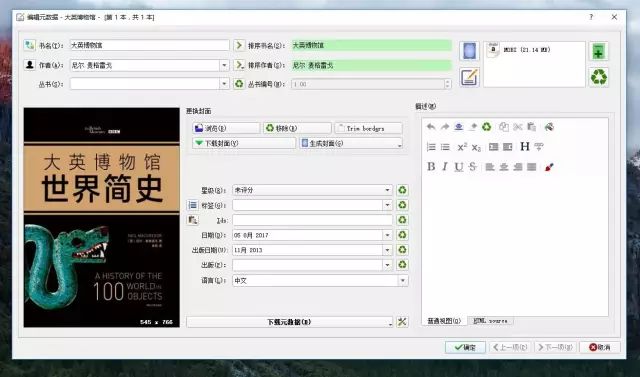The image size is (640, 377).
Task: Click the remove formatting recycle icon in editor toolbar
Action: point(487,127)
